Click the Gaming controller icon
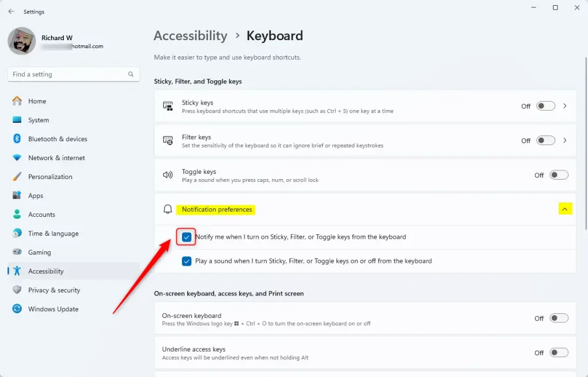 pos(17,252)
